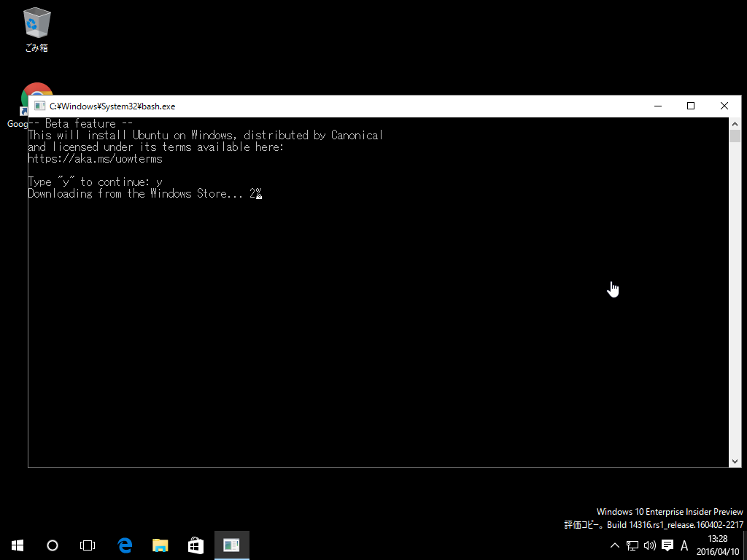The image size is (747, 560).
Task: Open the network status tray icon
Action: pos(632,545)
